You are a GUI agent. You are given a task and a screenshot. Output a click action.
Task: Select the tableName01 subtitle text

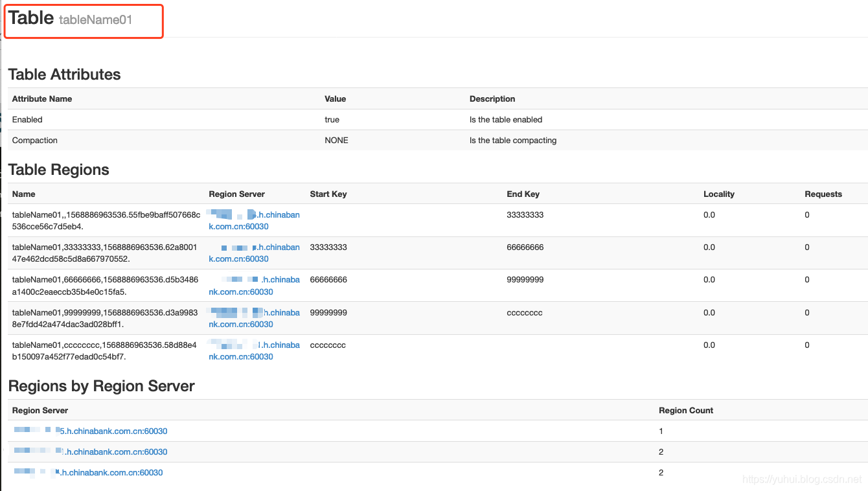96,20
